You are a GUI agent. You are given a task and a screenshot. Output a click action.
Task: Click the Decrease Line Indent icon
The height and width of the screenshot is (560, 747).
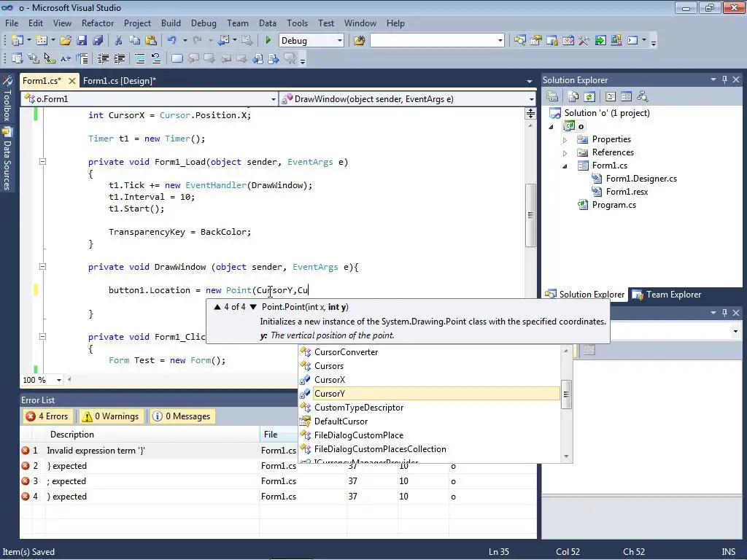click(x=103, y=58)
